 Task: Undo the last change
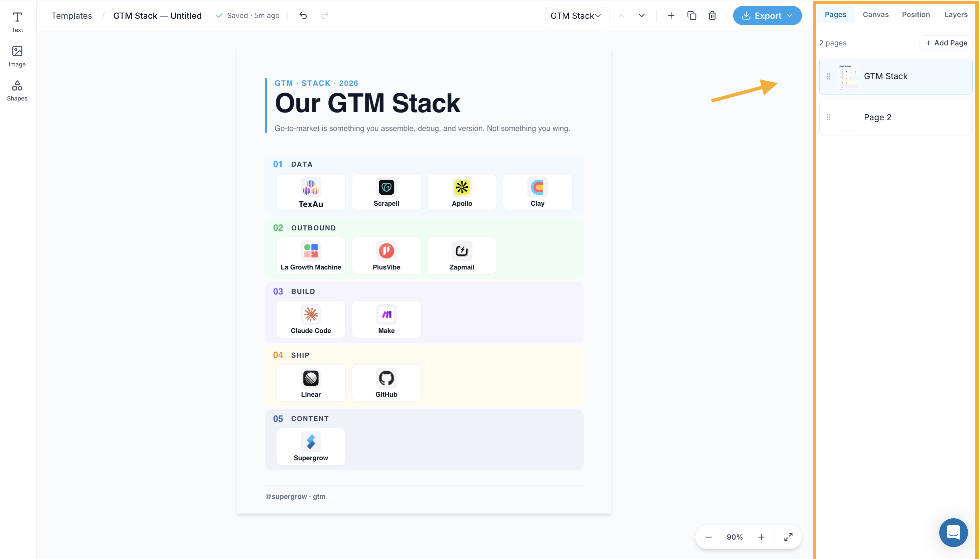[303, 16]
